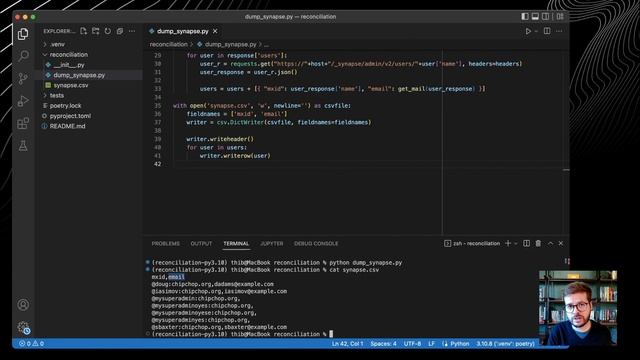Viewport: 640px width, 360px height.
Task: Open poetry.lock file
Action: [65, 106]
